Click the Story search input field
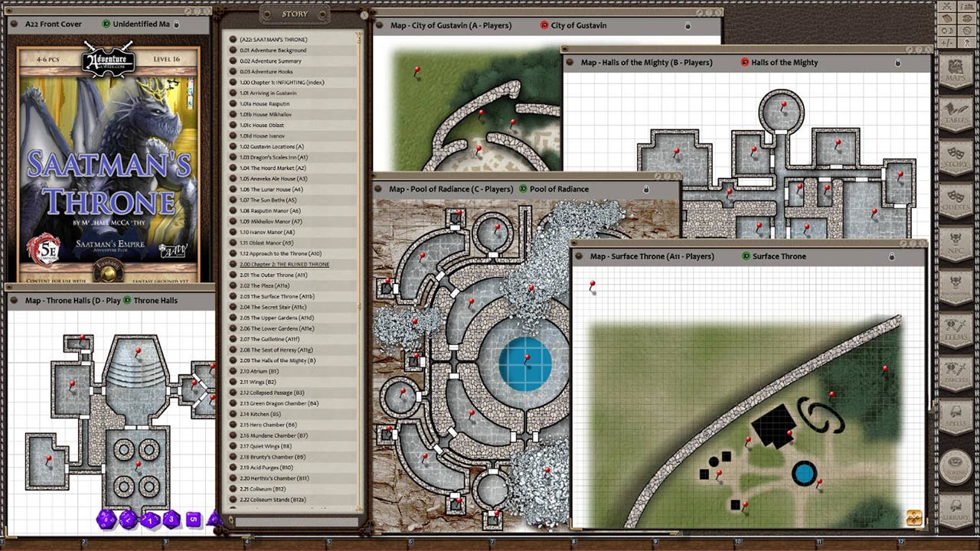This screenshot has height=551, width=980. tap(297, 522)
